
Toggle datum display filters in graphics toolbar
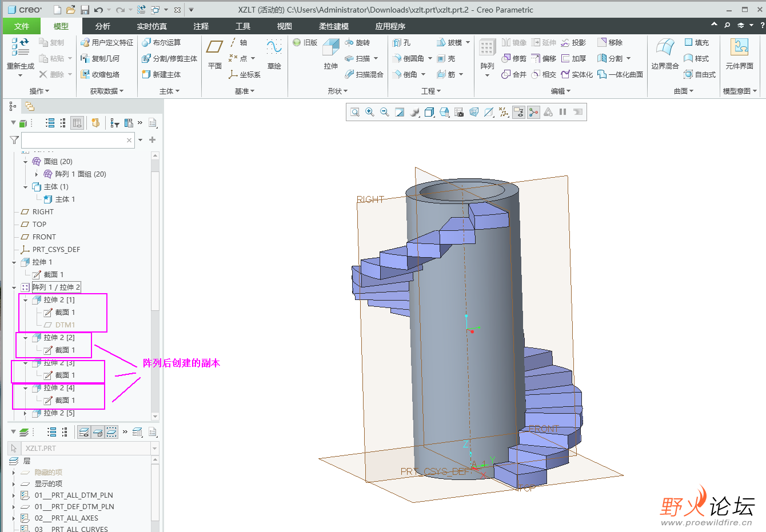(504, 112)
